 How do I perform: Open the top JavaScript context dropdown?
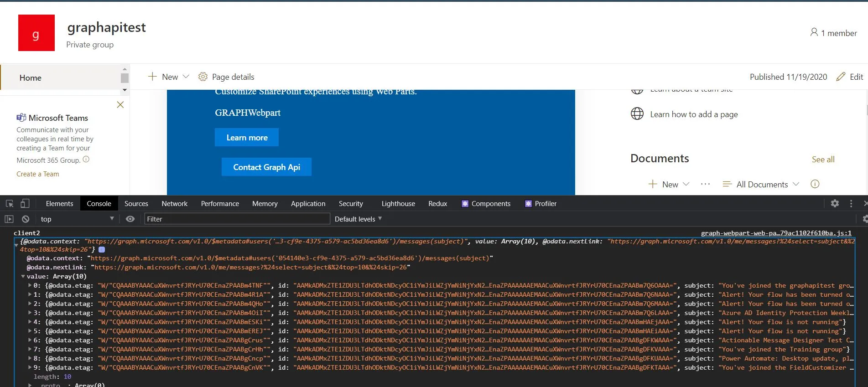tap(77, 219)
